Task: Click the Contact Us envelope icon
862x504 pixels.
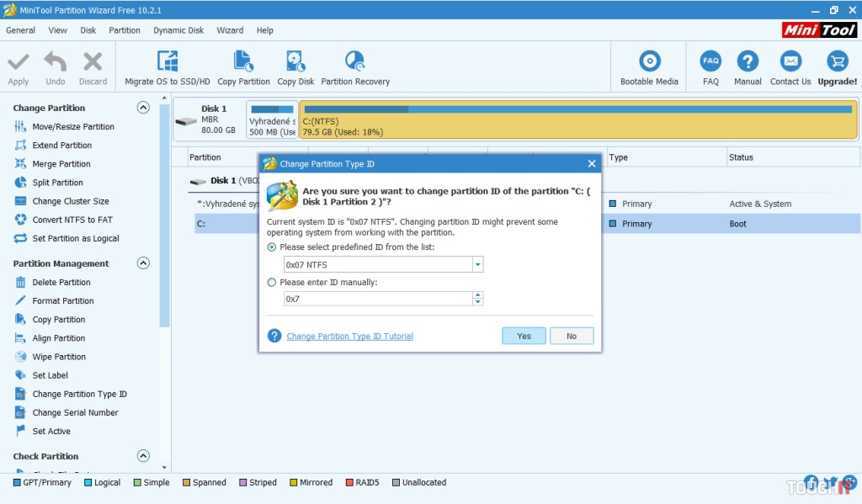Action: 790,62
